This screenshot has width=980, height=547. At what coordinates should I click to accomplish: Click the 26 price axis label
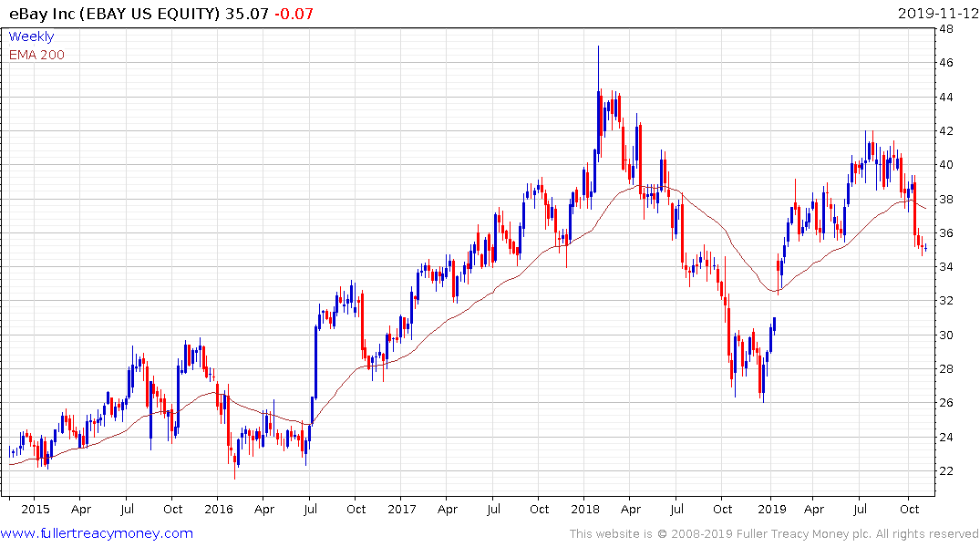pyautogui.click(x=945, y=403)
